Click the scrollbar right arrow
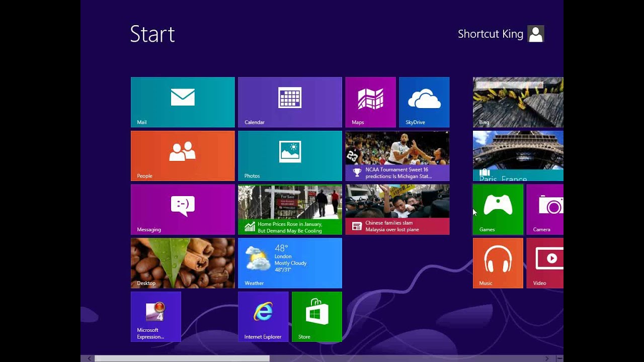The image size is (644, 362). (547, 358)
